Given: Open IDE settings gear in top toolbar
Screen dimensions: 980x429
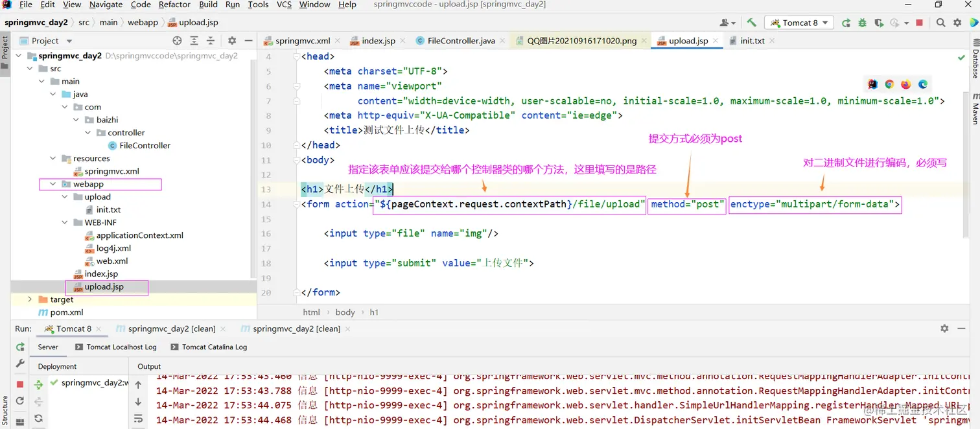Looking at the screenshot, I should coord(957,23).
